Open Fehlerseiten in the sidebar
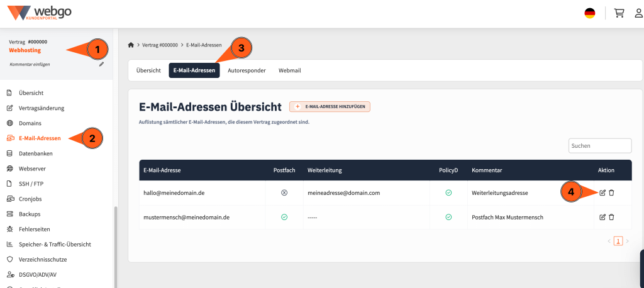The width and height of the screenshot is (644, 288). pos(35,230)
